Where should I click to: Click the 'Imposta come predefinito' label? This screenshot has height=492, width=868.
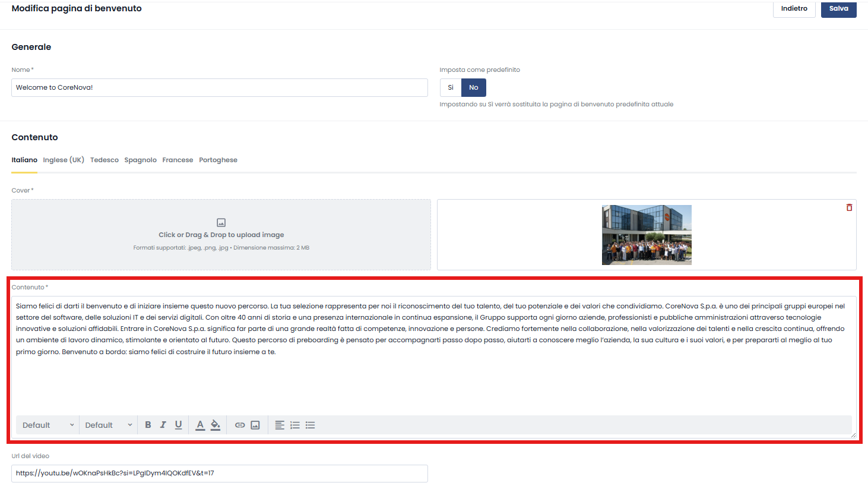[x=480, y=70]
